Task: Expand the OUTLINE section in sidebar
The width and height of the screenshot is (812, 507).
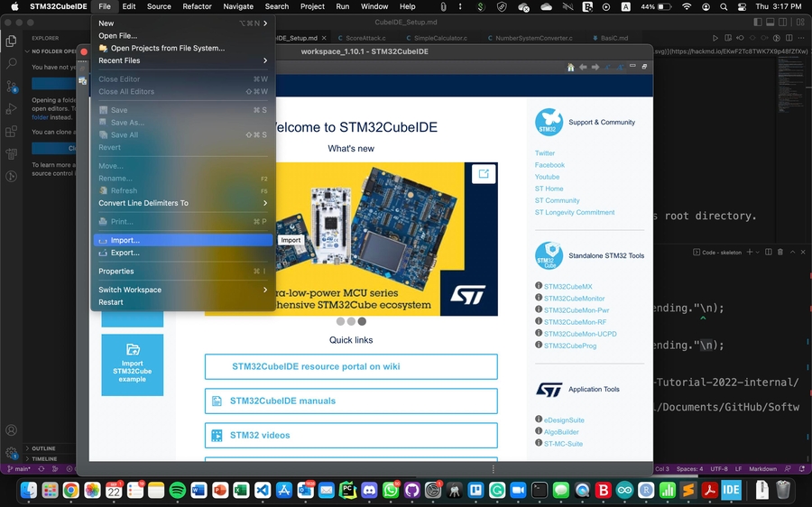Action: pyautogui.click(x=43, y=448)
